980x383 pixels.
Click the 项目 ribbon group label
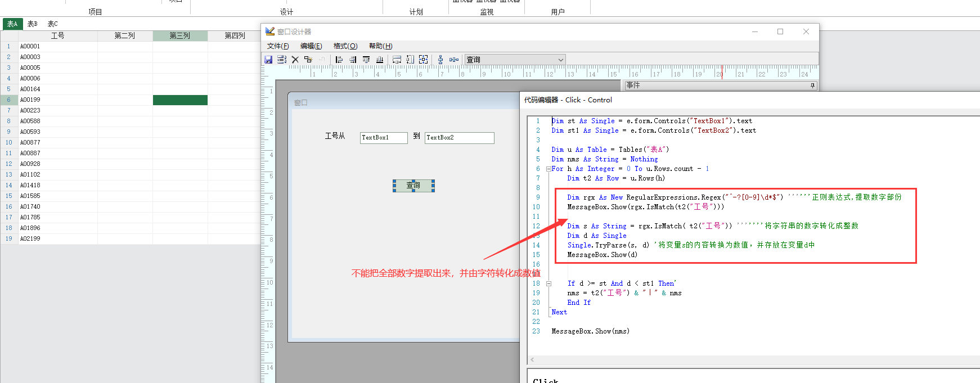(95, 12)
